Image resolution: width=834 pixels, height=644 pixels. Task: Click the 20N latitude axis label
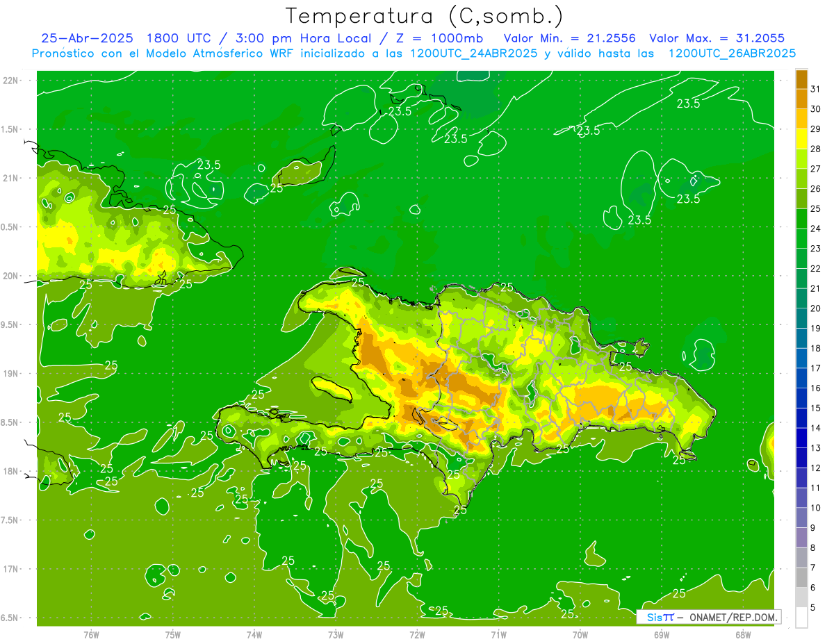[x=11, y=276]
